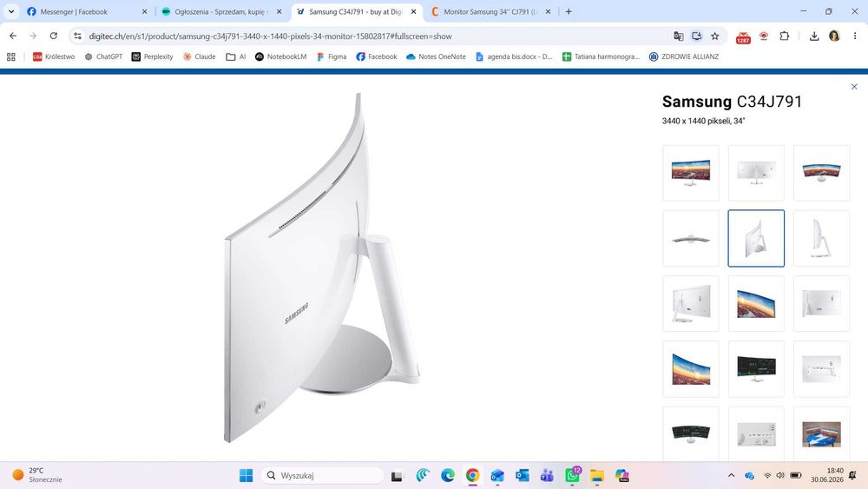
Task: Bookmark this page with the star
Action: (x=714, y=36)
